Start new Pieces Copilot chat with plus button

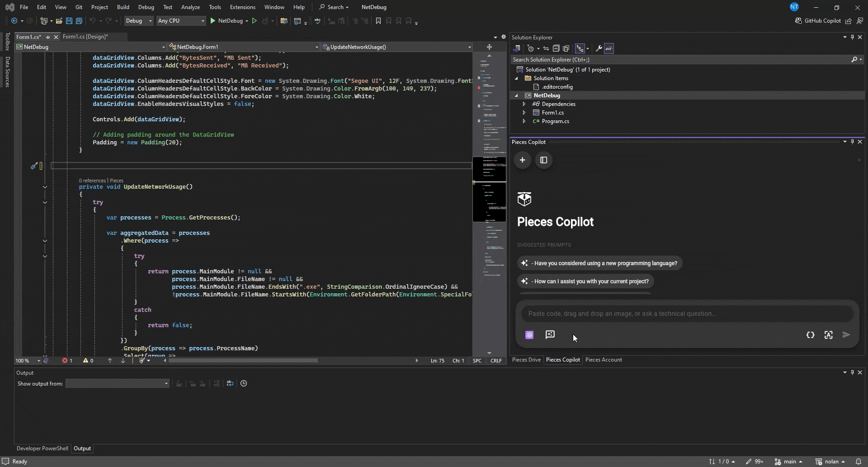(522, 160)
